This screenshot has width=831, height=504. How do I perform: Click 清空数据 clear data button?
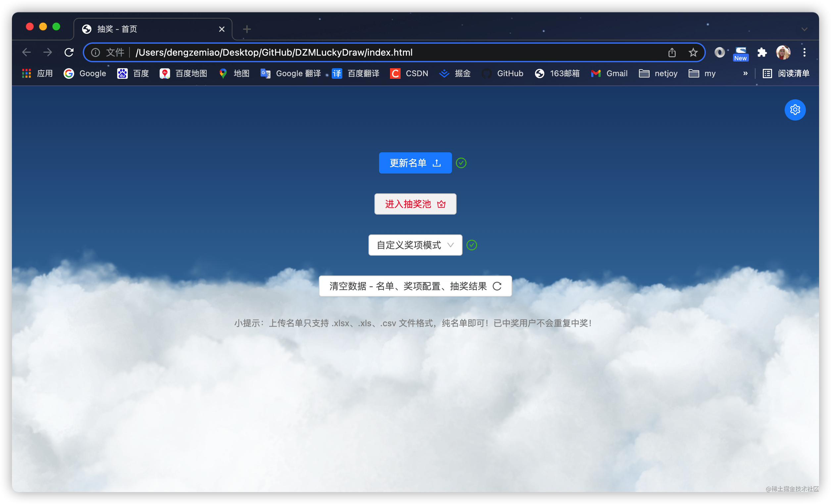[x=415, y=286]
